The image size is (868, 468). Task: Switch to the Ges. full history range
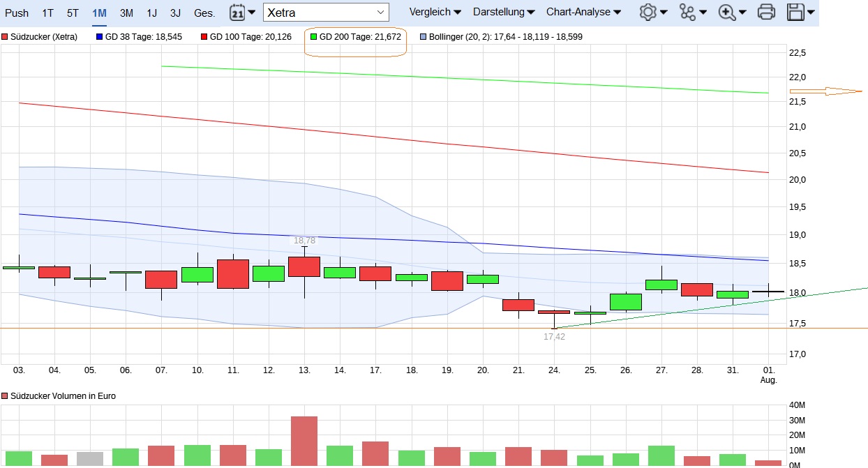coord(204,13)
